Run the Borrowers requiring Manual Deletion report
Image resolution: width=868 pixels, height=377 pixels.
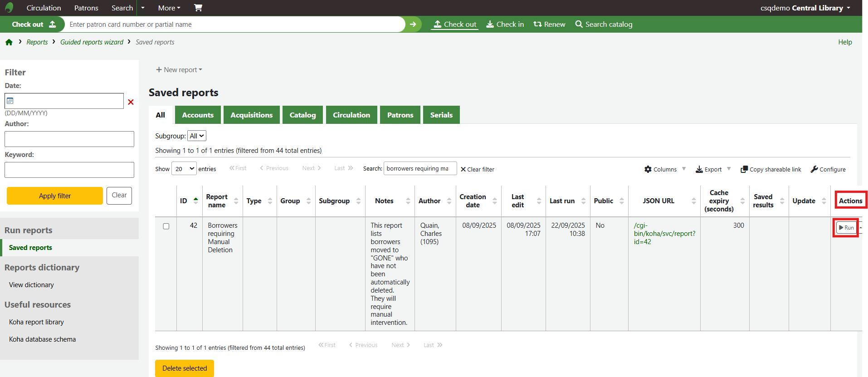846,228
